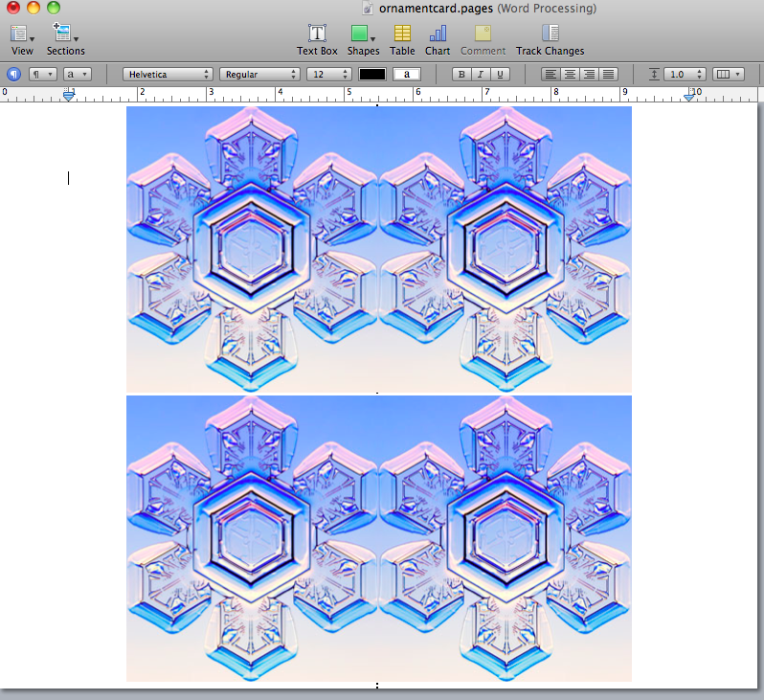Justify the text
This screenshot has width=764, height=700.
(609, 74)
